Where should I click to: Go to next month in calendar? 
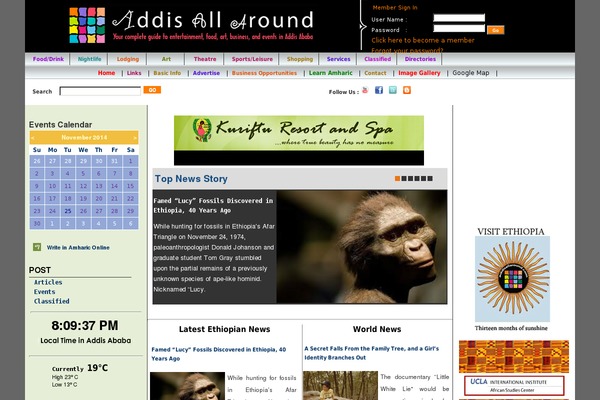[x=135, y=138]
